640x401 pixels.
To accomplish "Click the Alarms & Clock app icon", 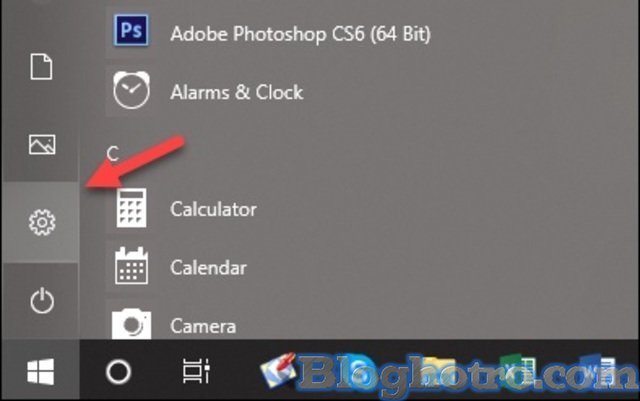I will tap(130, 92).
